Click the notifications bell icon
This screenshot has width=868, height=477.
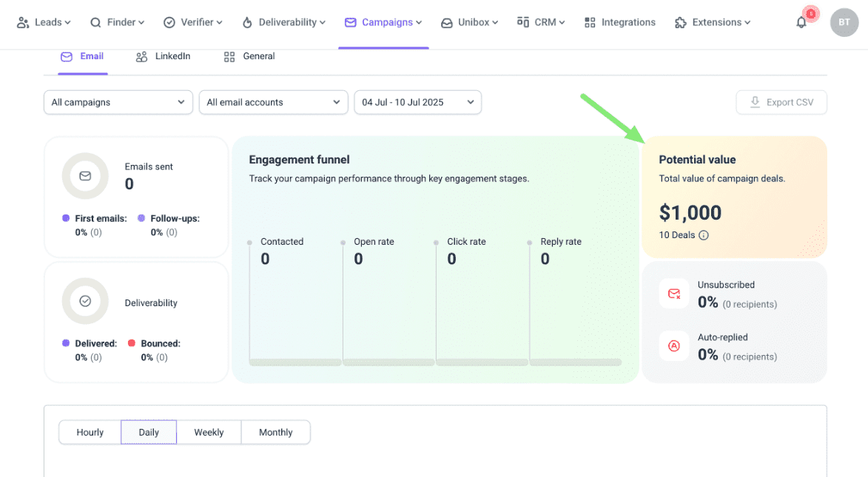tap(801, 23)
